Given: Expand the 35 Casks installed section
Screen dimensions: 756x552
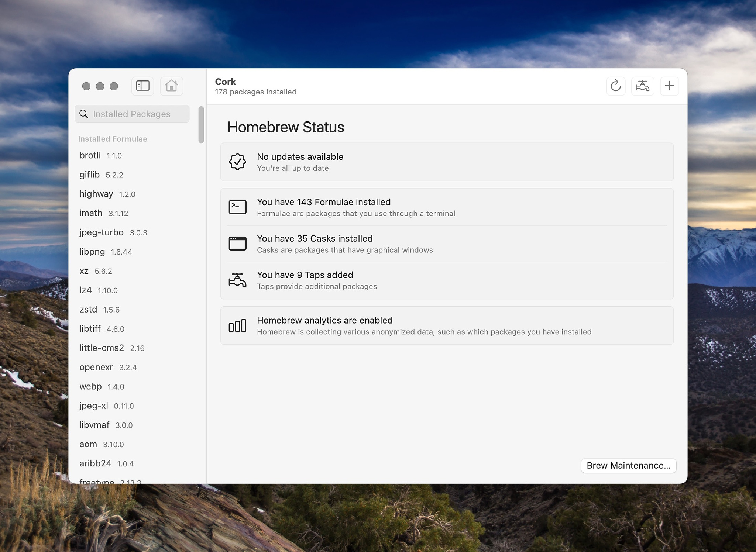Looking at the screenshot, I should coord(447,243).
